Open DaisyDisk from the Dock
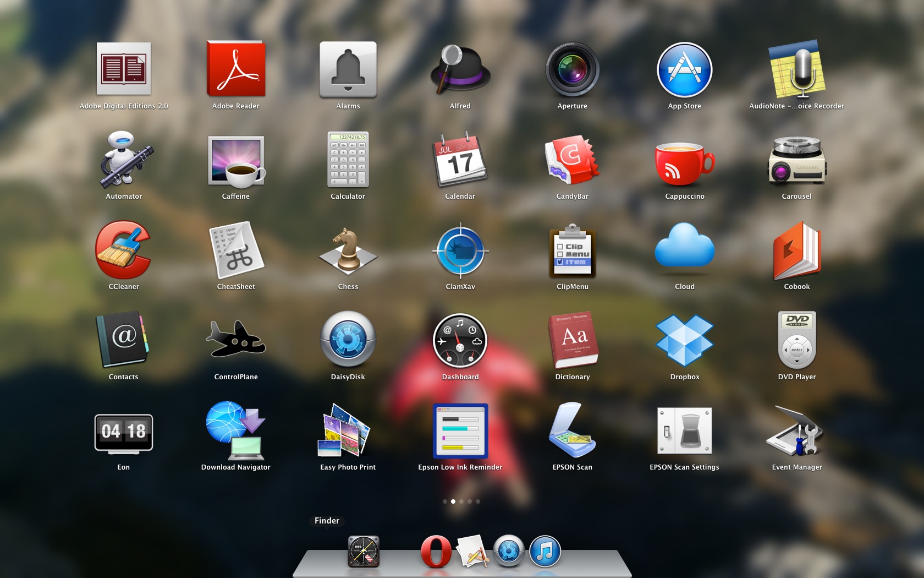This screenshot has height=578, width=924. point(509,551)
